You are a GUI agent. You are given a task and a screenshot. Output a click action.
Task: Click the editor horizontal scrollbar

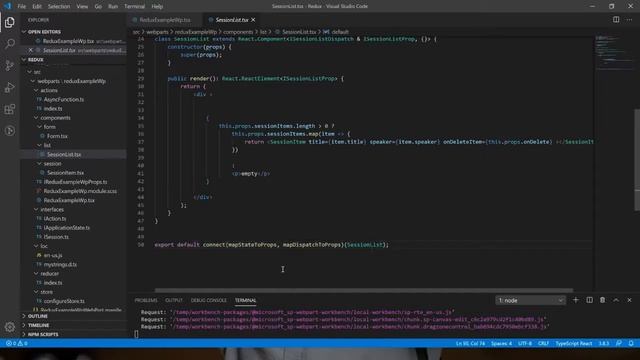coord(363,291)
